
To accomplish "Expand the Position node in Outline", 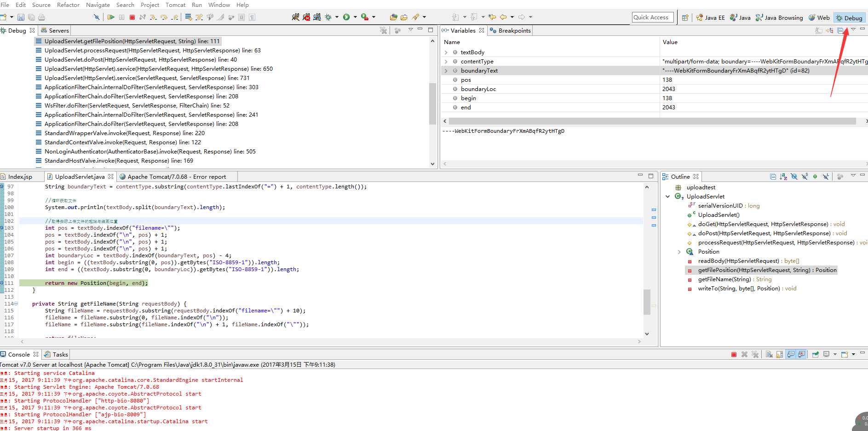I will point(679,252).
